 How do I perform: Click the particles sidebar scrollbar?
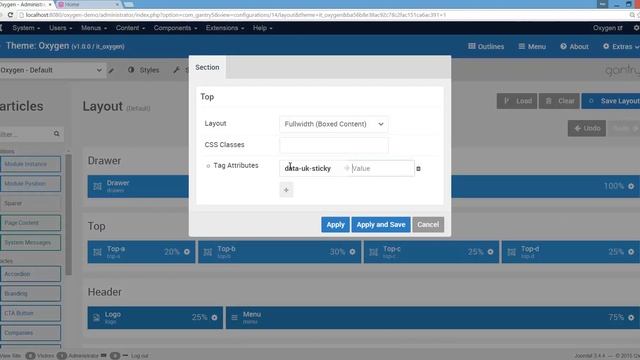(69, 214)
